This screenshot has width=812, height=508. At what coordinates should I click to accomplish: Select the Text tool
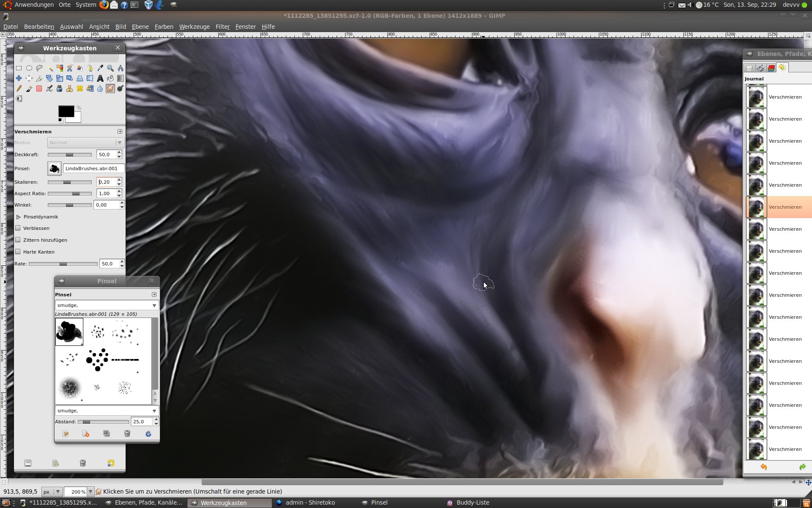click(x=100, y=78)
